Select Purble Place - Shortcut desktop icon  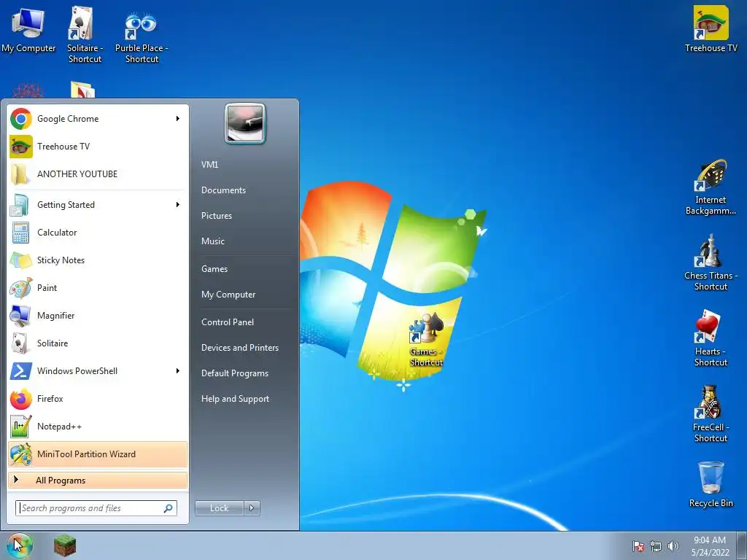pos(142,37)
